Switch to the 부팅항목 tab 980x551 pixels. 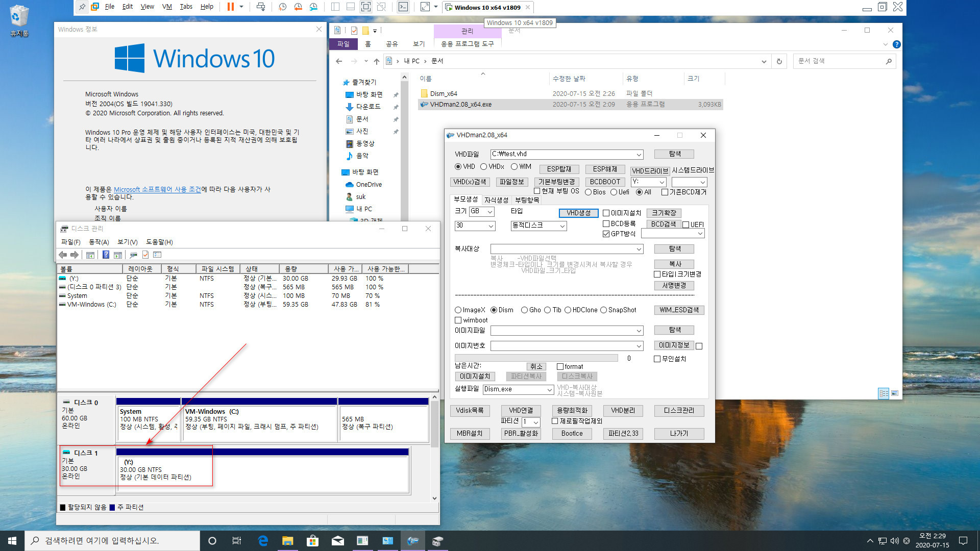pyautogui.click(x=527, y=200)
